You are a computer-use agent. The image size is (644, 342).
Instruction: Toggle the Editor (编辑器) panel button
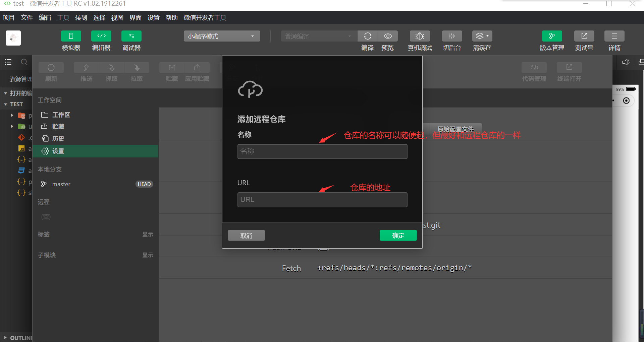101,36
